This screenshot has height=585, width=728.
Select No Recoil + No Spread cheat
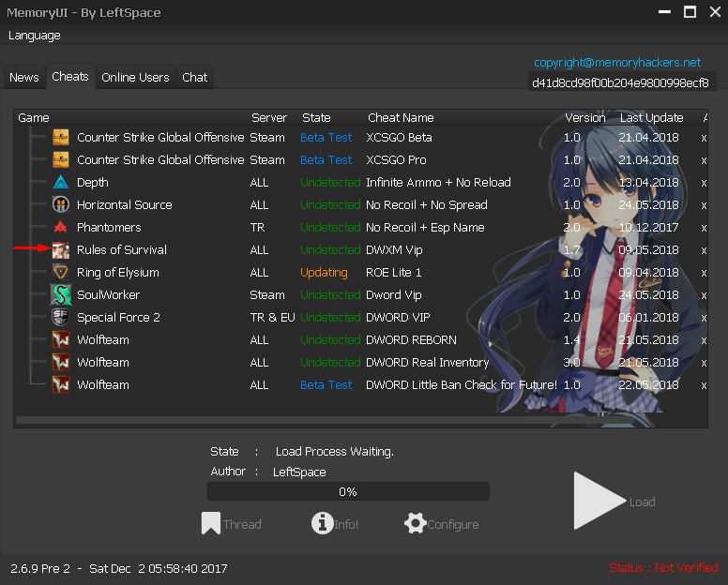coord(427,205)
